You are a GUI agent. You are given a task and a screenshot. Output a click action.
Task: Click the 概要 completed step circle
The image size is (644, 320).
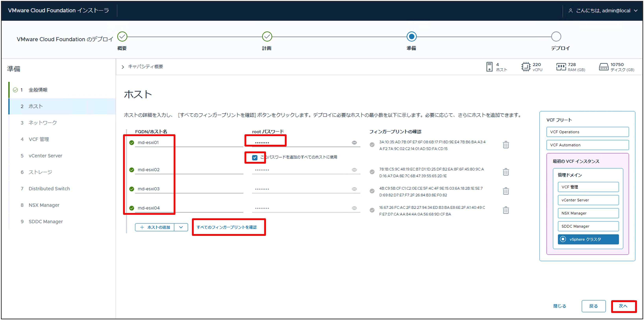(122, 36)
